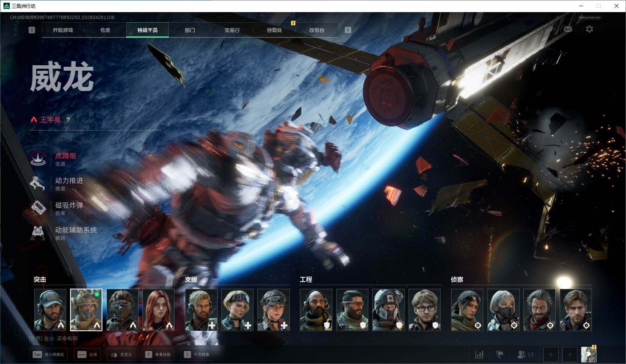Select the dark-haired female 侦察 operator
The height and width of the screenshot is (364, 626).
click(x=467, y=310)
